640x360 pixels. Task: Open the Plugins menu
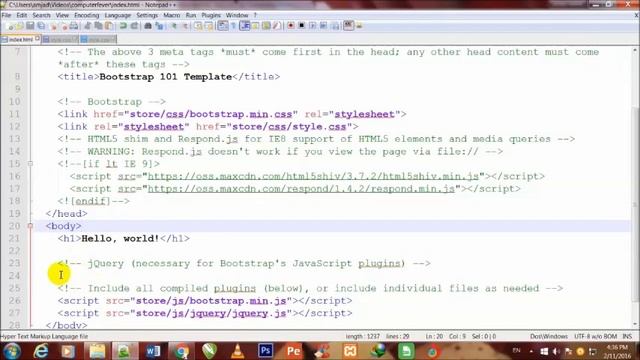click(x=211, y=15)
